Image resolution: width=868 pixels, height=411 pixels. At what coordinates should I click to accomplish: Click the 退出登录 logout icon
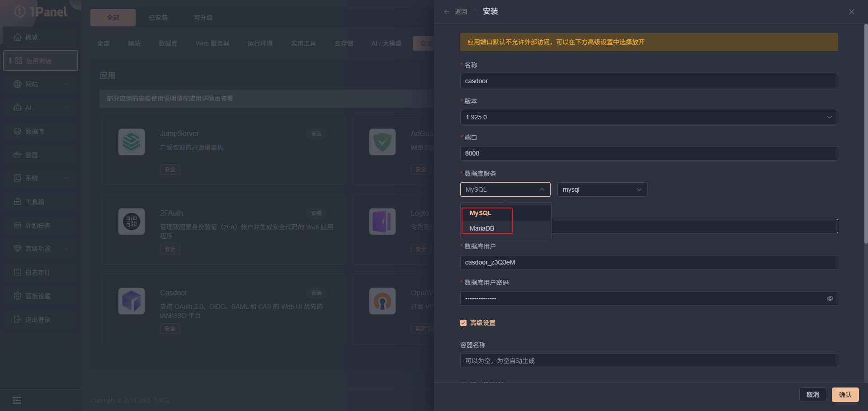18,319
